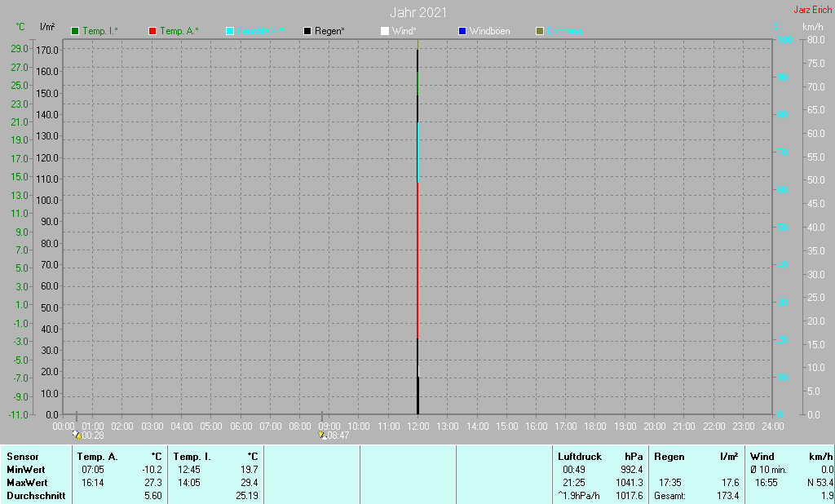Click the blue Windböen legend square
This screenshot has height=504, width=835.
point(462,31)
